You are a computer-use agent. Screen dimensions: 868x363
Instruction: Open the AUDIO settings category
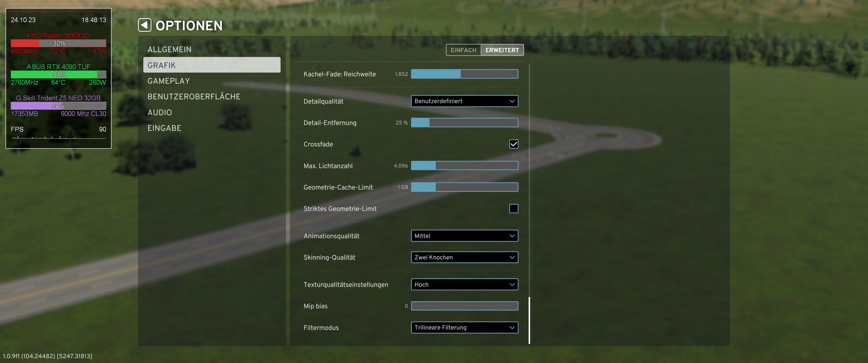point(212,112)
